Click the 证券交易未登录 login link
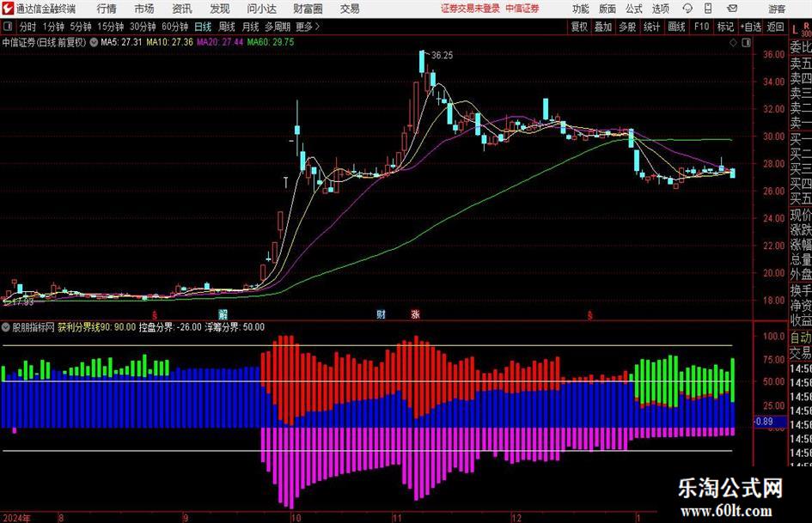The image size is (812, 523). pyautogui.click(x=470, y=9)
